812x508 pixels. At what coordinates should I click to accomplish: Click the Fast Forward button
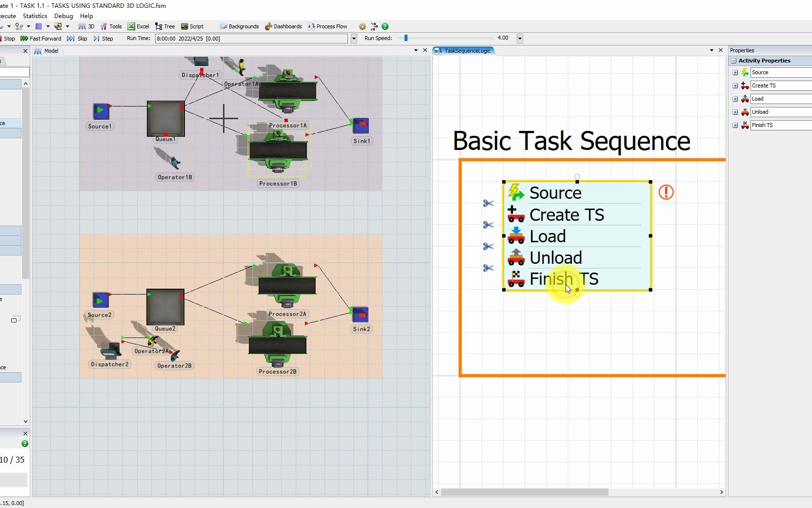(41, 38)
